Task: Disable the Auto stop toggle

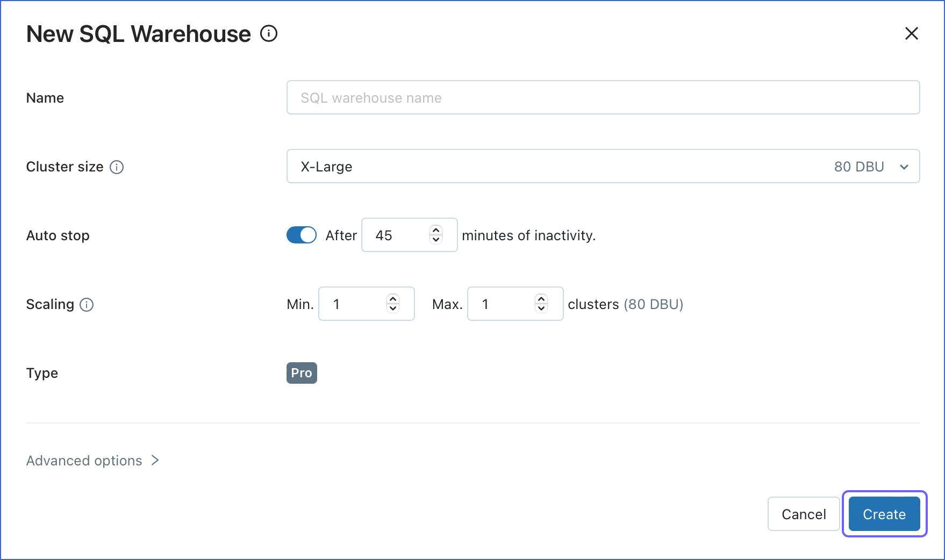Action: (x=301, y=235)
